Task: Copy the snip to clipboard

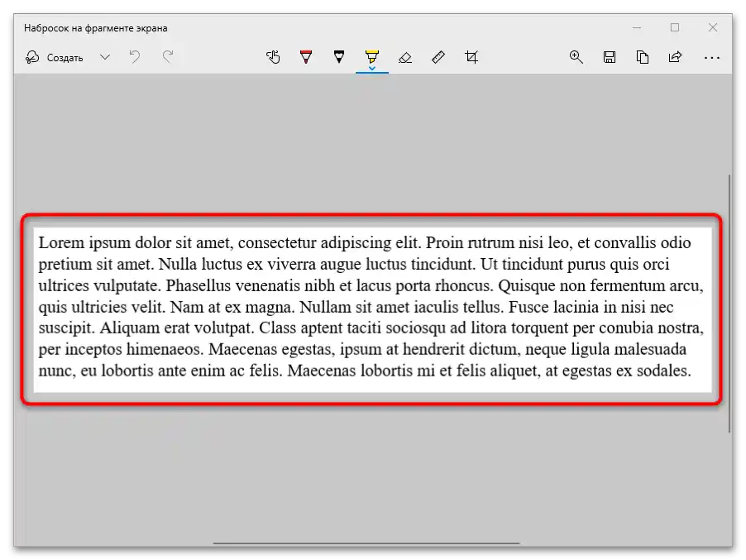Action: pos(643,57)
